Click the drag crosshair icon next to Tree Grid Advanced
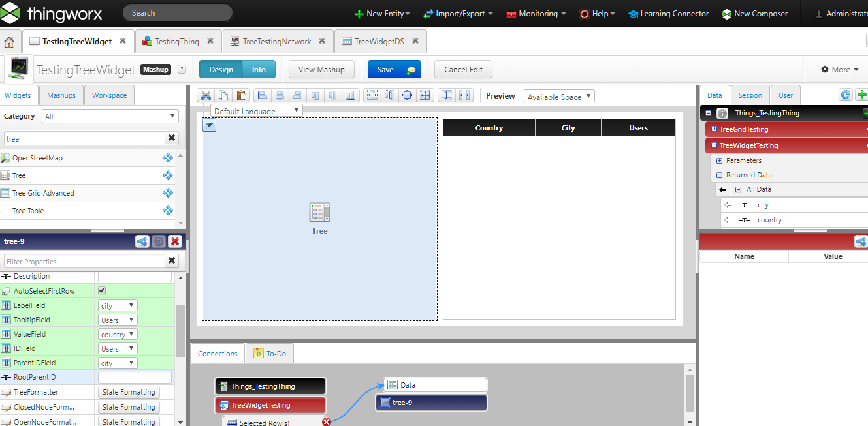This screenshot has width=868, height=426. click(x=168, y=193)
